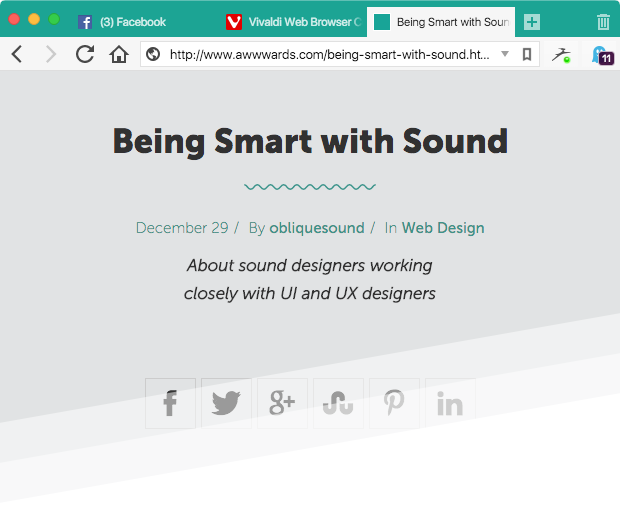Share article on Twitter

click(x=226, y=403)
